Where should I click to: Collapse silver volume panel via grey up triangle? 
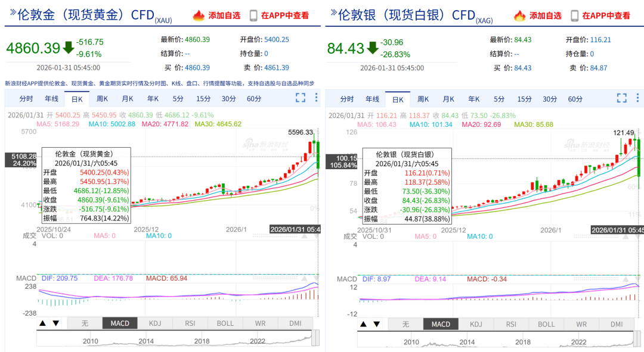pos(626,236)
